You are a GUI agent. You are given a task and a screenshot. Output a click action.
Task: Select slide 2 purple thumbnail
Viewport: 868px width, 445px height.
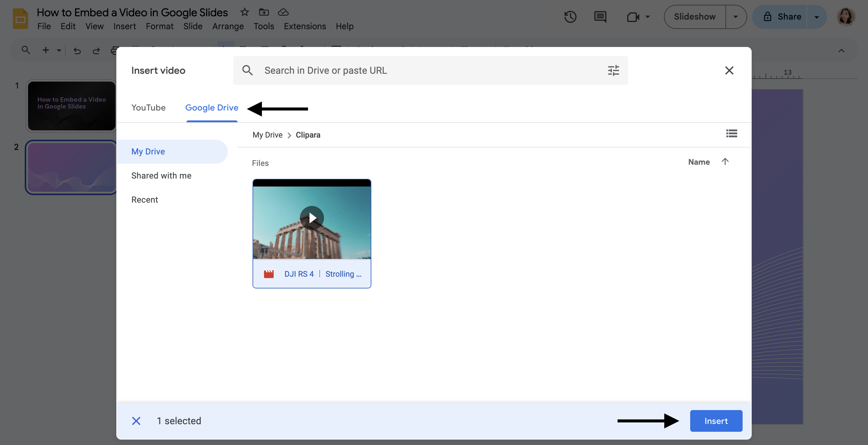click(71, 167)
